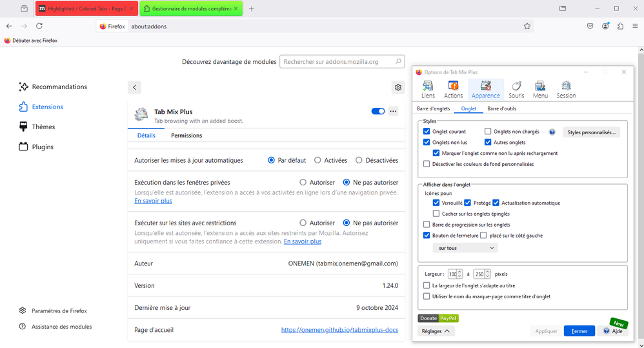Click the Plugins sidebar icon
Viewport: 644px width, 348px height.
click(23, 147)
